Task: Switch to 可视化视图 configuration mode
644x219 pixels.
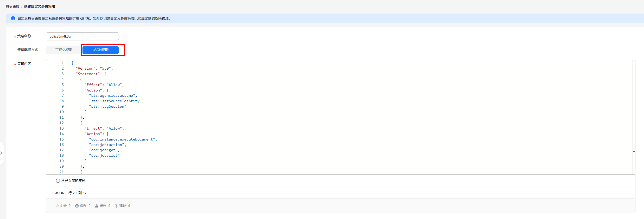Action: coord(64,50)
